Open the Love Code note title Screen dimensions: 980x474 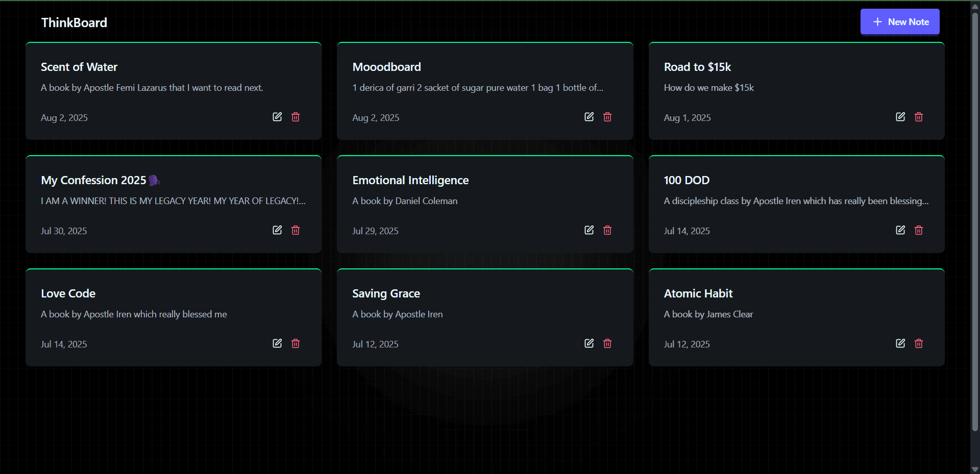[68, 293]
